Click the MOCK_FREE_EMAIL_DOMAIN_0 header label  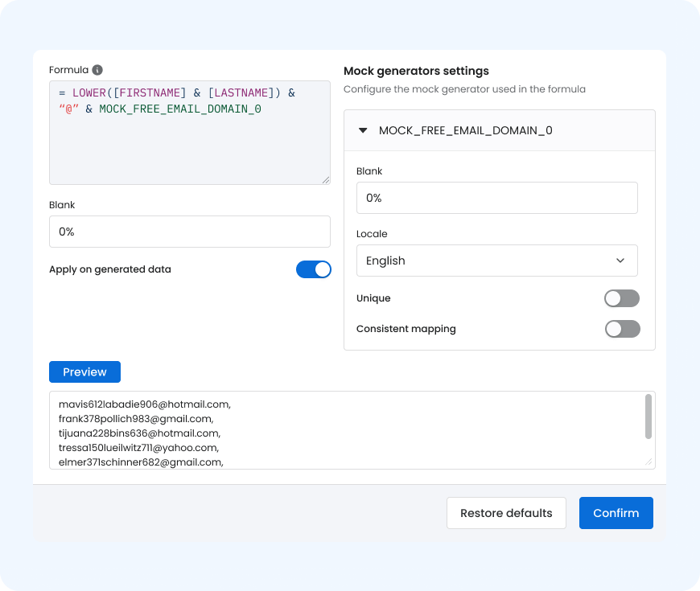(466, 130)
